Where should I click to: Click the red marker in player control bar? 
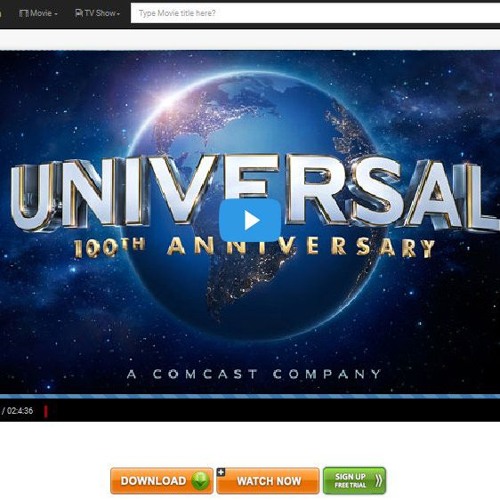(46, 411)
